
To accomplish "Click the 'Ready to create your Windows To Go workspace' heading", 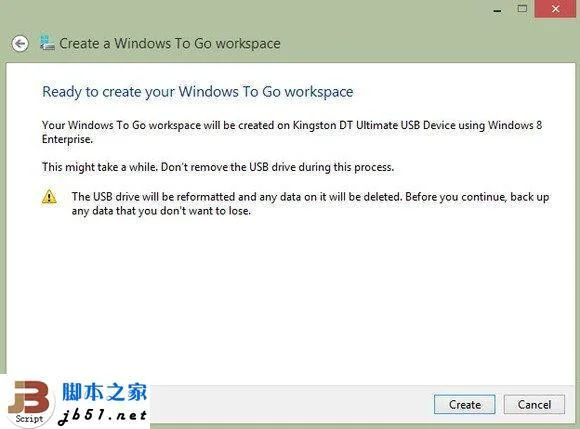I will pos(198,92).
